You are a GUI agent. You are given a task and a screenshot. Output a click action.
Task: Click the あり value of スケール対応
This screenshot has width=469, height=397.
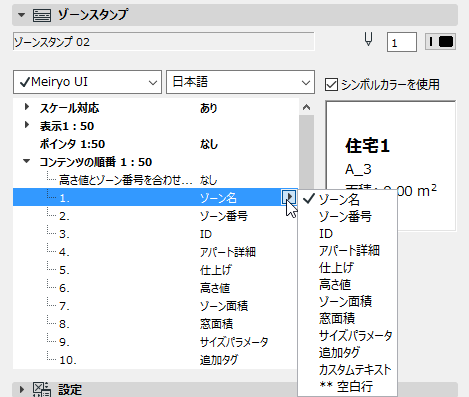tap(209, 108)
